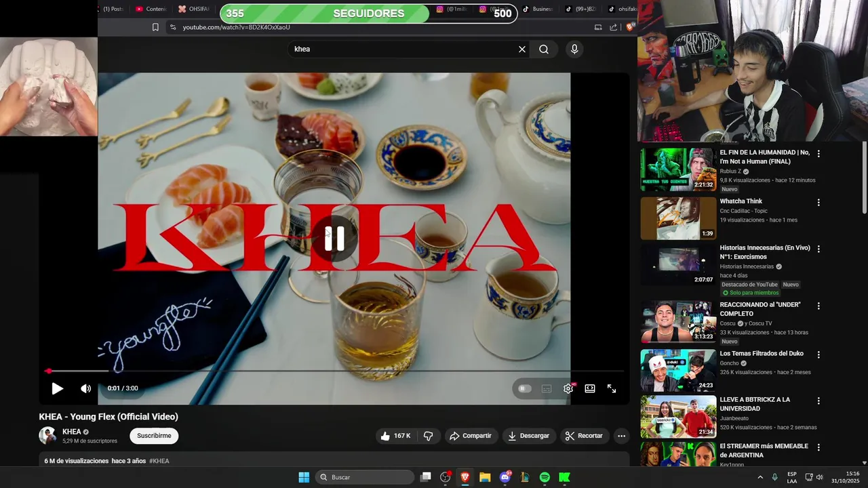
Task: Click the youtube.com URL address text
Action: coord(236,27)
